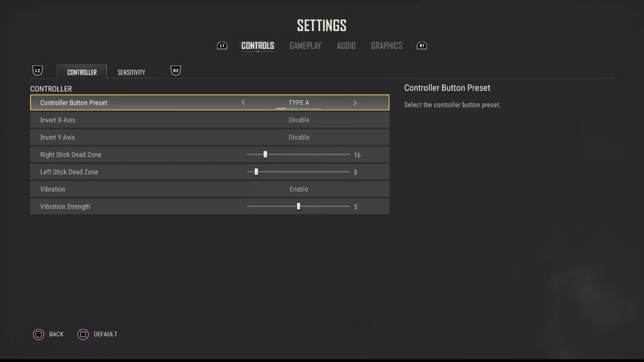Click the R2 trigger icon

point(175,71)
